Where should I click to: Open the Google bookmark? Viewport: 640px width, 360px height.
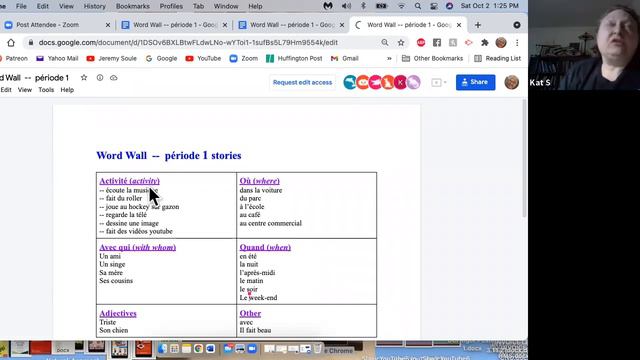click(x=161, y=58)
